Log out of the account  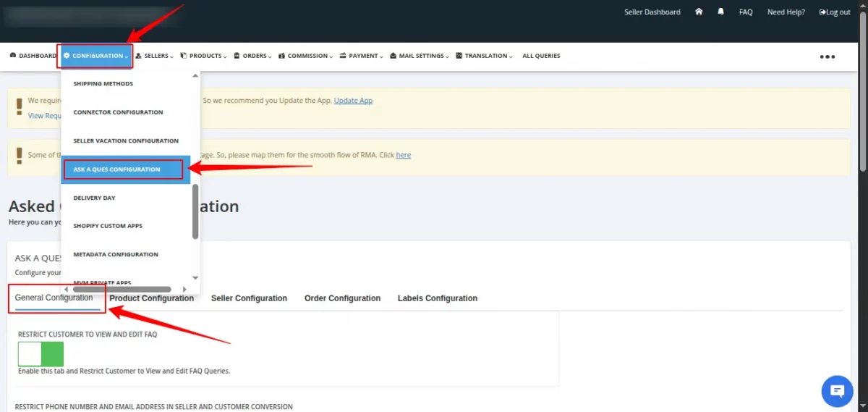pyautogui.click(x=835, y=12)
